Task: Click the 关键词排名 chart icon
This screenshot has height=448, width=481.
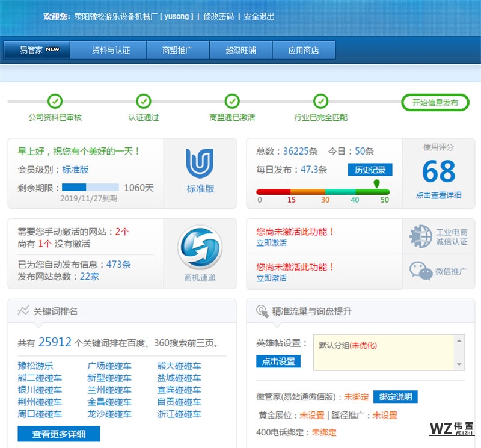Action: 23,311
